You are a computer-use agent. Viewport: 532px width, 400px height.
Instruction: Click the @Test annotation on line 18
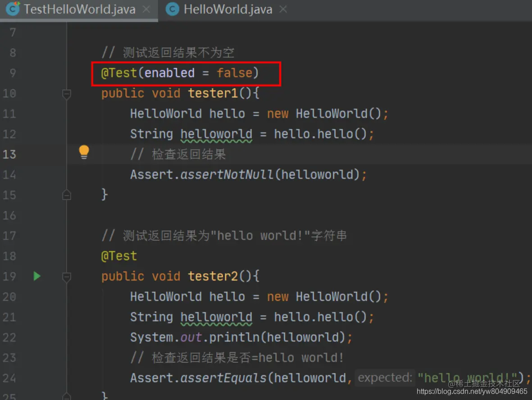119,256
